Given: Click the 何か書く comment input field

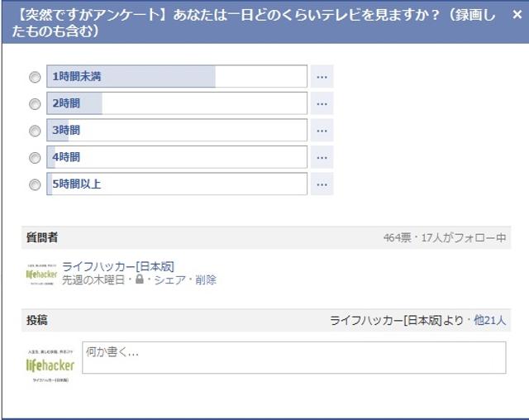Looking at the screenshot, I should [293, 358].
